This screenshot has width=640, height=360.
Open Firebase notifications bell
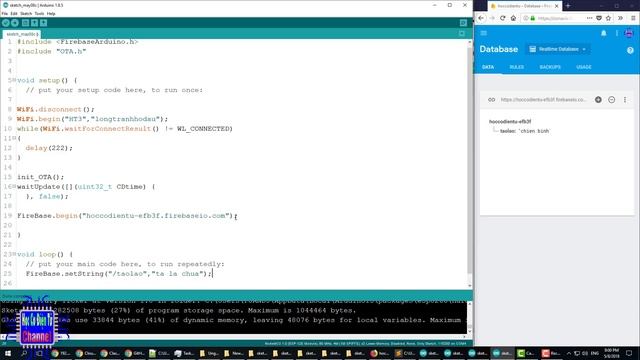[x=603, y=33]
